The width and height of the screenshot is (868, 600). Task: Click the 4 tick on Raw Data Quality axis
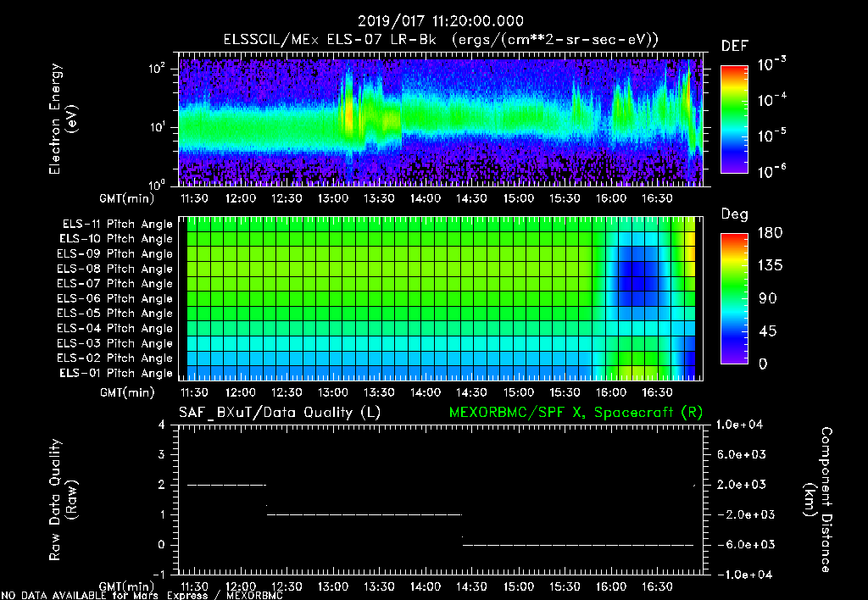[x=162, y=425]
